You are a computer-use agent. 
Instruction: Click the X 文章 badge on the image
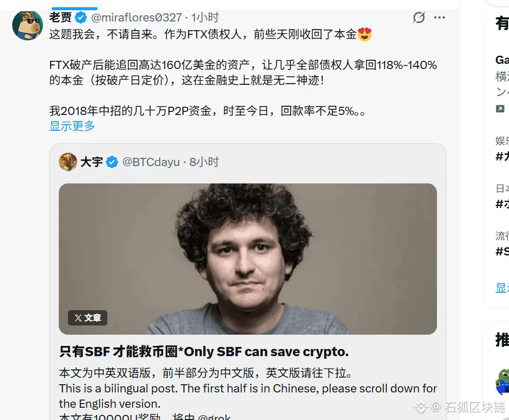point(88,317)
